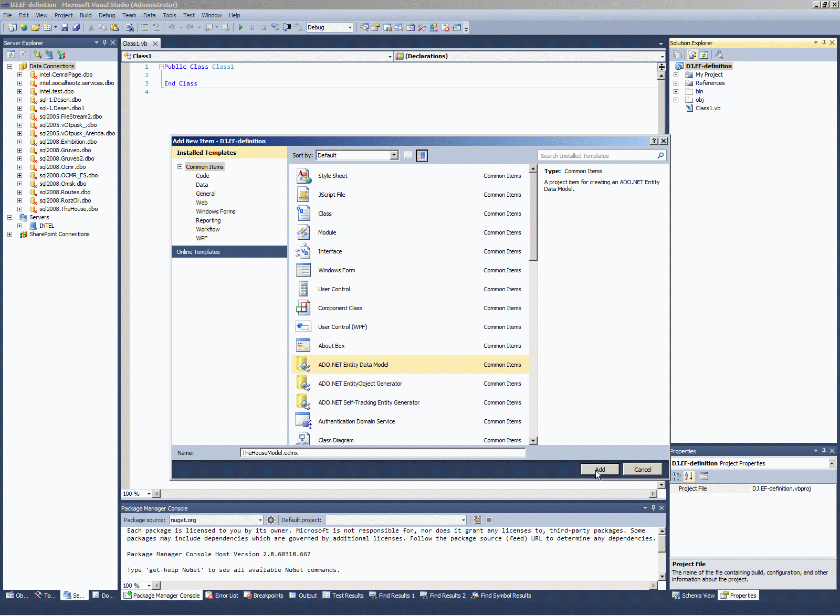Switch template list to small icons view
This screenshot has height=616, width=840.
point(408,155)
